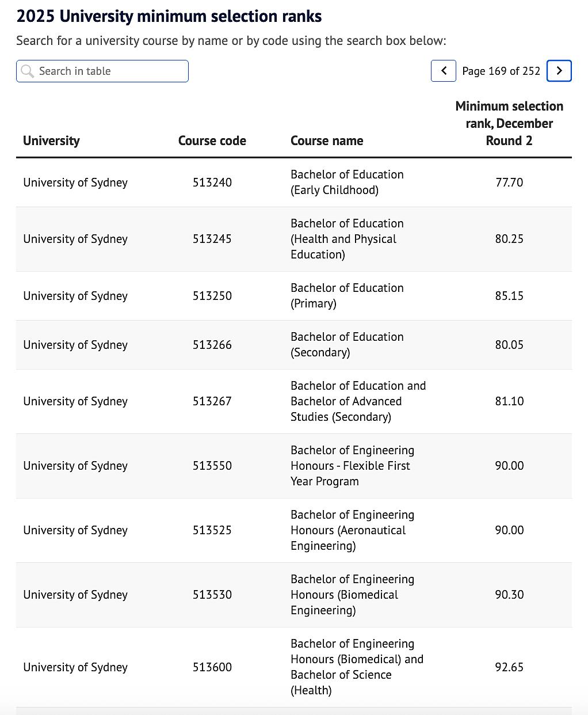The image size is (588, 715).
Task: Click the rank value 77.70
Action: point(509,182)
